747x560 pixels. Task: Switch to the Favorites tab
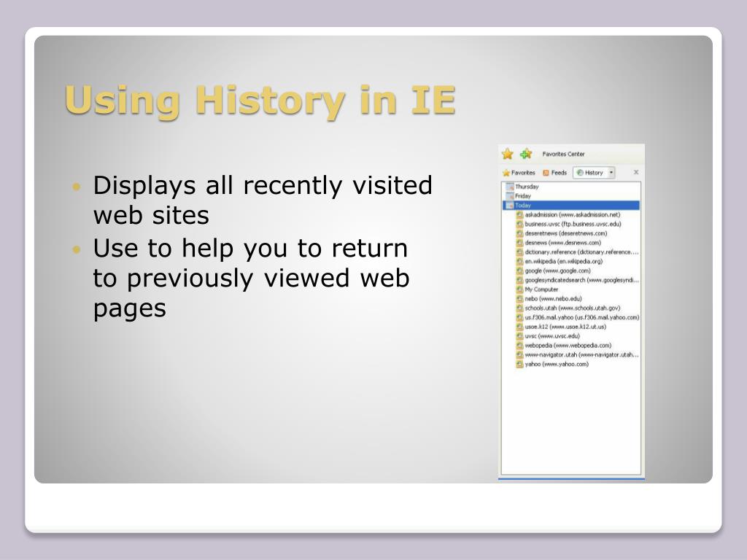[x=519, y=172]
